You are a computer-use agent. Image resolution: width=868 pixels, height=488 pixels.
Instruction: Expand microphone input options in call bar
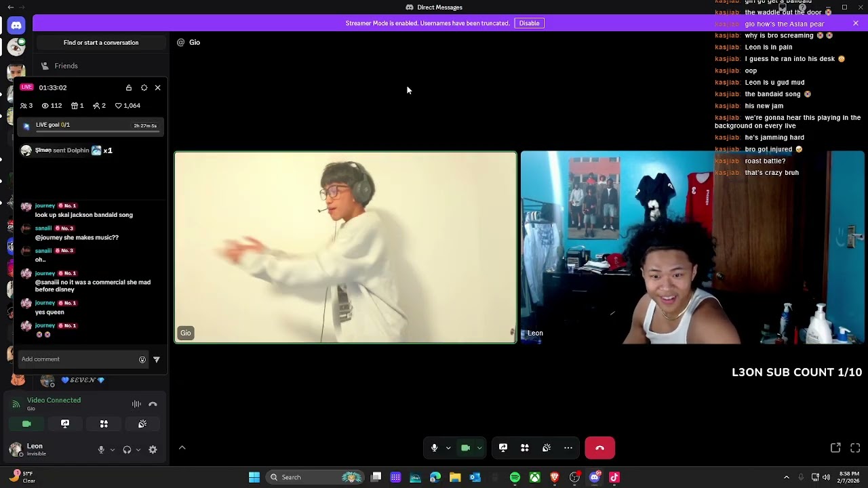[448, 448]
